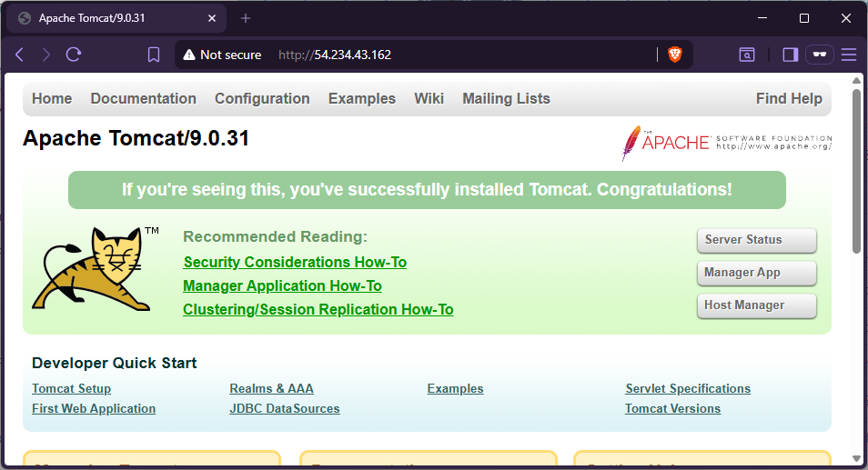Click the Apache Software Foundation feather logo

pos(726,143)
